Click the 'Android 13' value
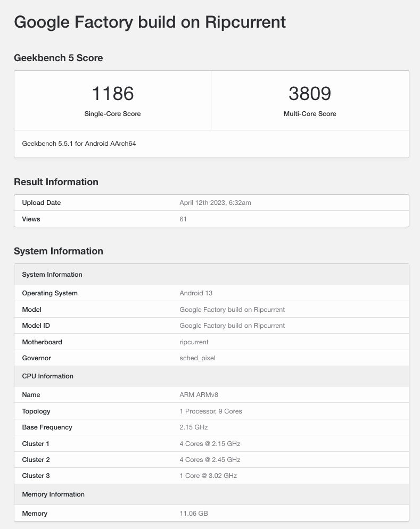Viewport: 420px width, 529px height. point(196,293)
